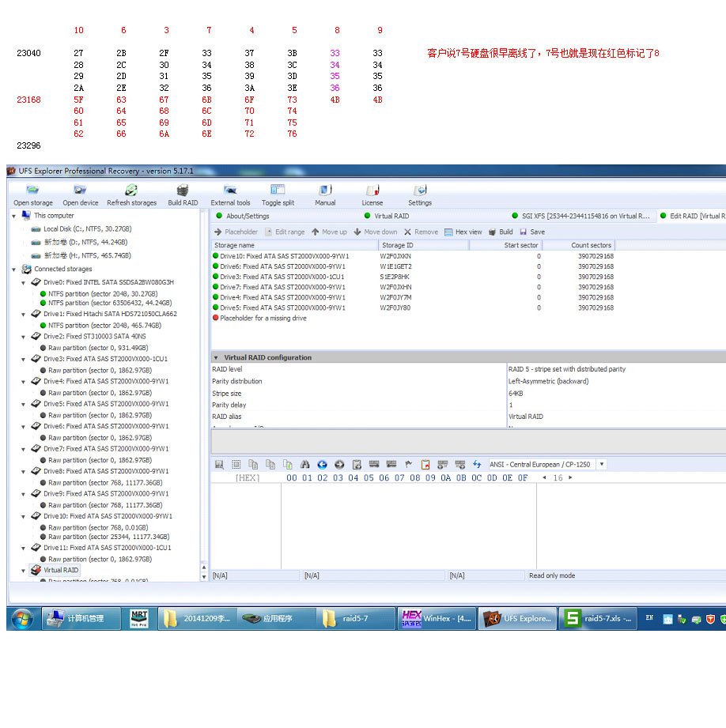Open MRT Pro from taskbar
The height and width of the screenshot is (728, 726).
pos(139,618)
